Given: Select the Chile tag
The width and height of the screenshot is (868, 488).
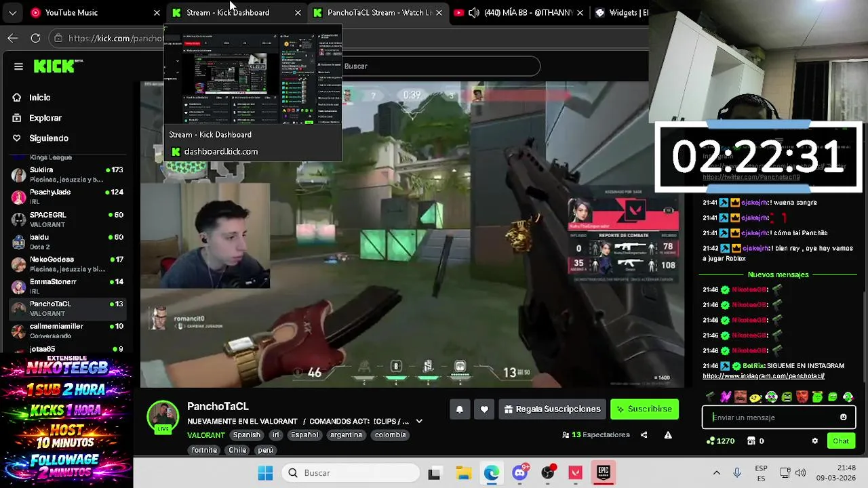Looking at the screenshot, I should click(x=237, y=450).
